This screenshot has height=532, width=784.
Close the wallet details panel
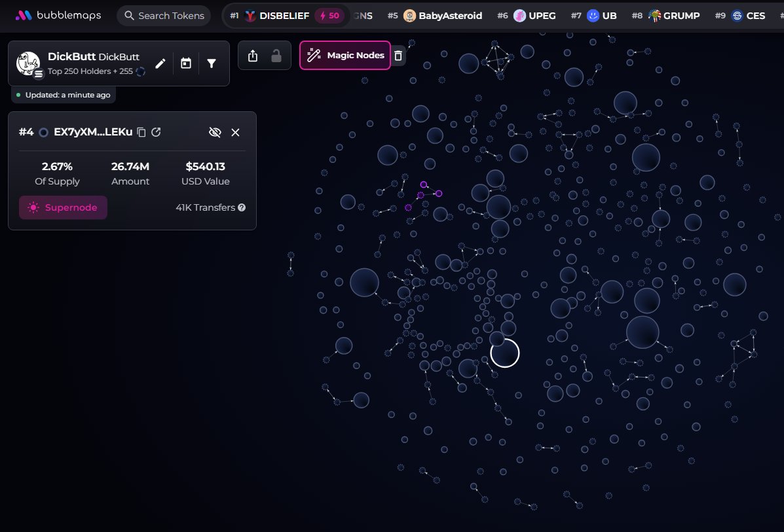tap(236, 132)
